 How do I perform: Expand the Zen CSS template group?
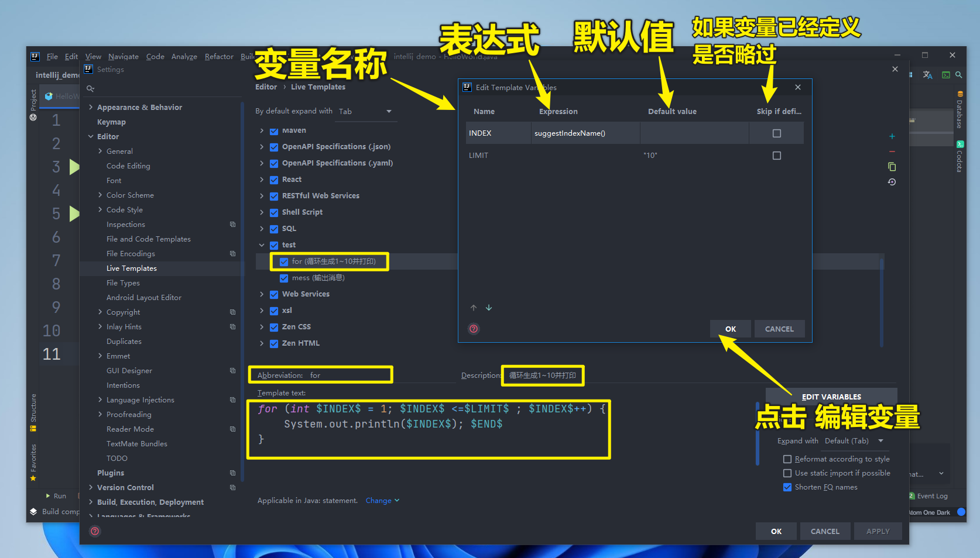[x=262, y=327]
